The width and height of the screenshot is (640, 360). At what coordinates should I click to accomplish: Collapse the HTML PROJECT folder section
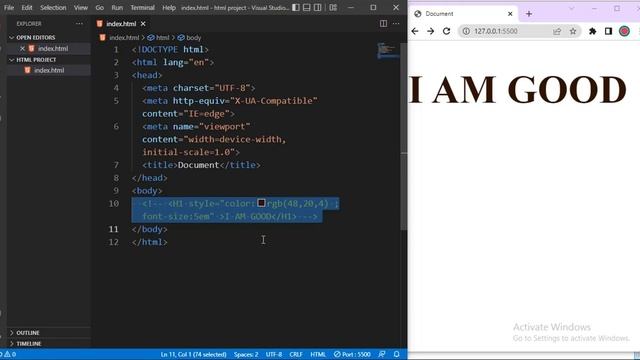click(x=36, y=60)
